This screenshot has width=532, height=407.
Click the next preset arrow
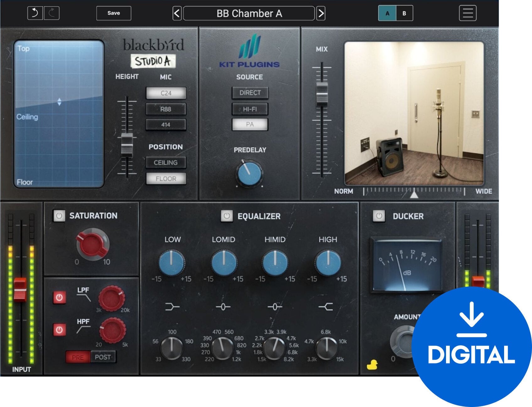(320, 13)
